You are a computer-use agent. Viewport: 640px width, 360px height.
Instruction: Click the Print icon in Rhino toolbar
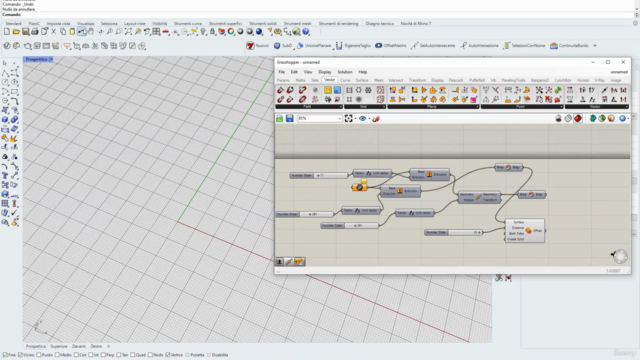pyautogui.click(x=35, y=31)
